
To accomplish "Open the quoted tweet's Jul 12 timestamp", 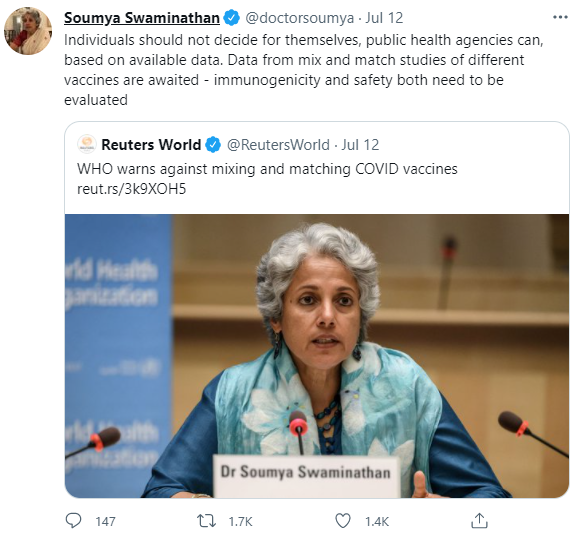I will pos(360,145).
